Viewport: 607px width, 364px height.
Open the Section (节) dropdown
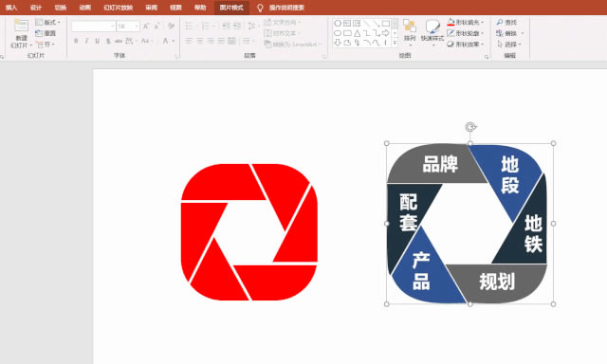click(45, 45)
